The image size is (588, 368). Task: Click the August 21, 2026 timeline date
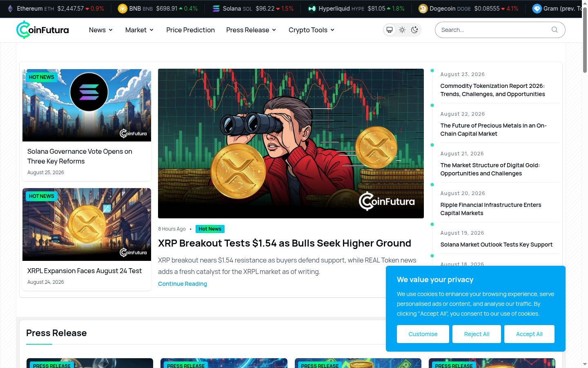click(x=462, y=154)
